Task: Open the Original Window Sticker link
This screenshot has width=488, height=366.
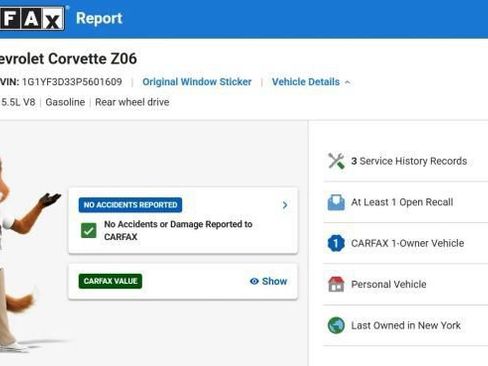Action: point(197,82)
